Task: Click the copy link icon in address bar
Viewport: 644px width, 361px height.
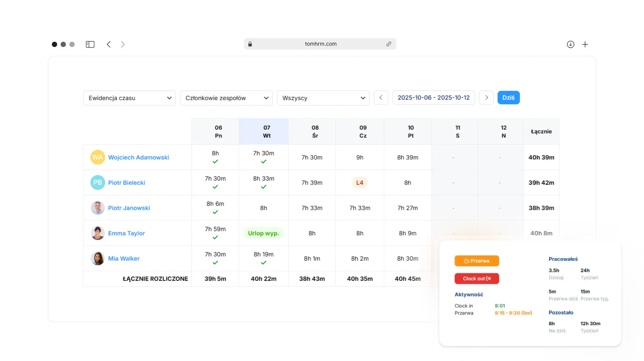Action: pyautogui.click(x=389, y=44)
